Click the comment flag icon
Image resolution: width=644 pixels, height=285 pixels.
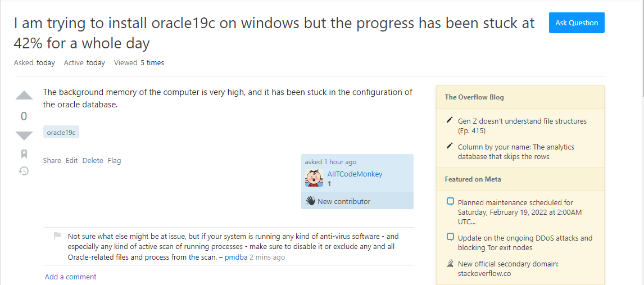pyautogui.click(x=57, y=236)
